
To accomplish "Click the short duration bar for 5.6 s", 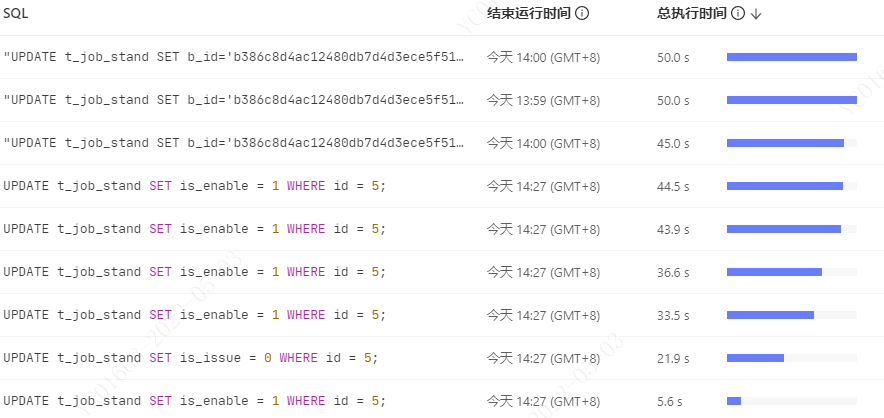I will (734, 401).
